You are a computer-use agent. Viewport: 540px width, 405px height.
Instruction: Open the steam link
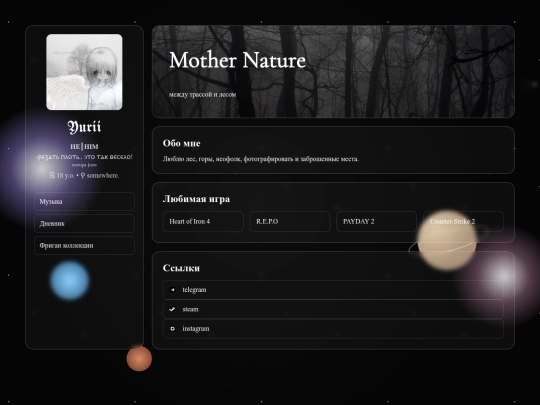coord(333,309)
